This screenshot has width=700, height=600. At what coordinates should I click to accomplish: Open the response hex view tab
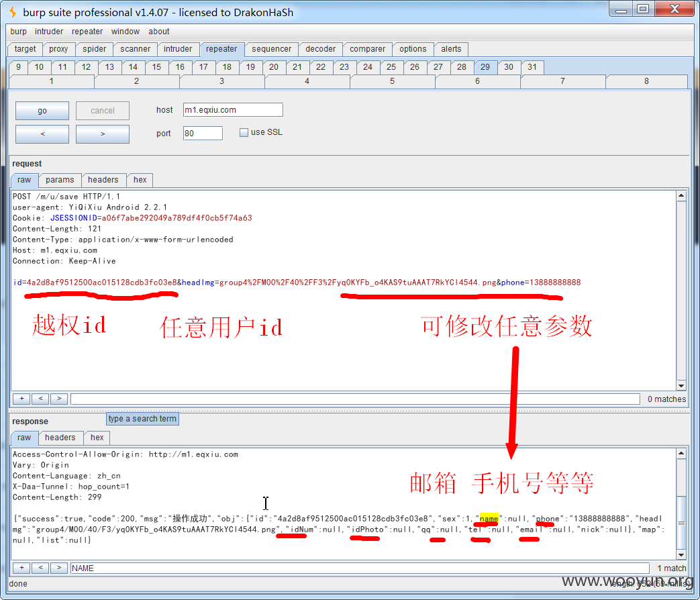point(97,438)
